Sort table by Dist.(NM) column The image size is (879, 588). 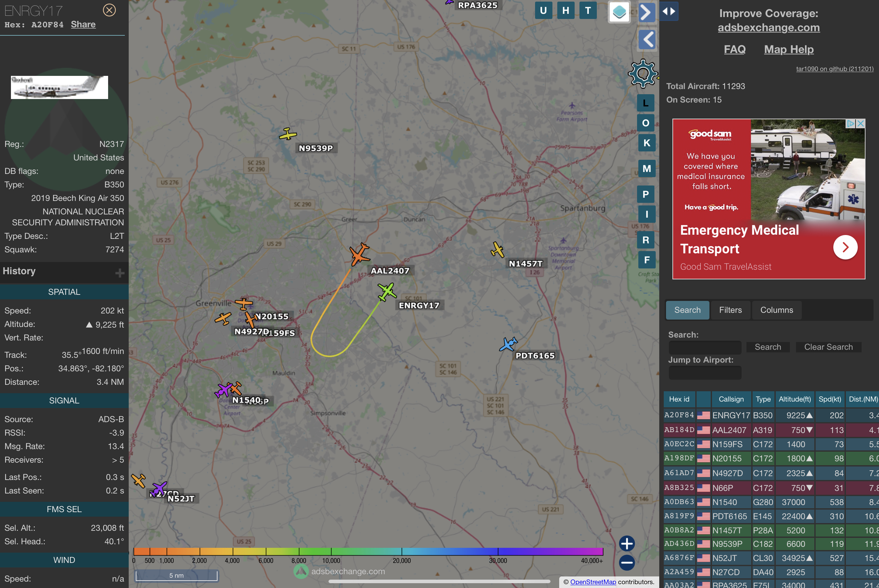tap(863, 399)
